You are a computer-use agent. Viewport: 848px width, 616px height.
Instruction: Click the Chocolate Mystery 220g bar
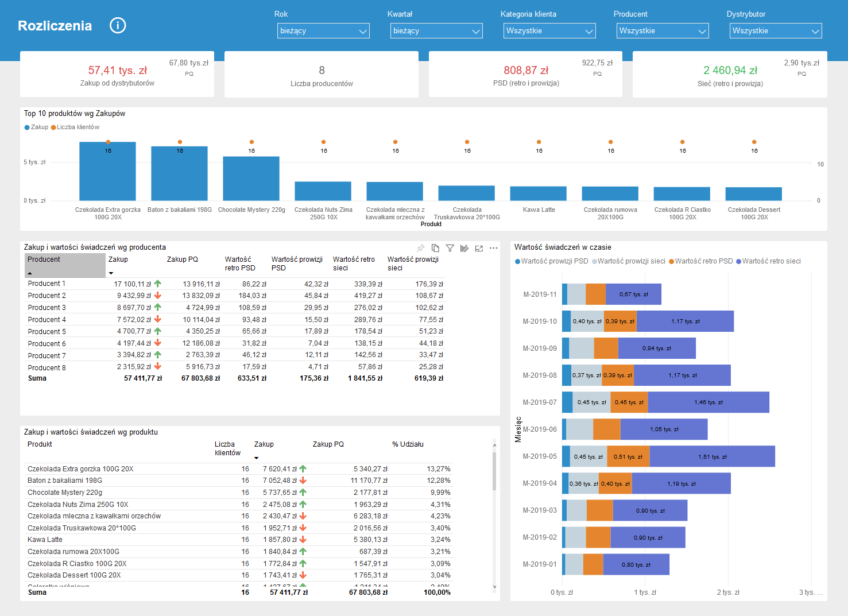click(x=251, y=179)
